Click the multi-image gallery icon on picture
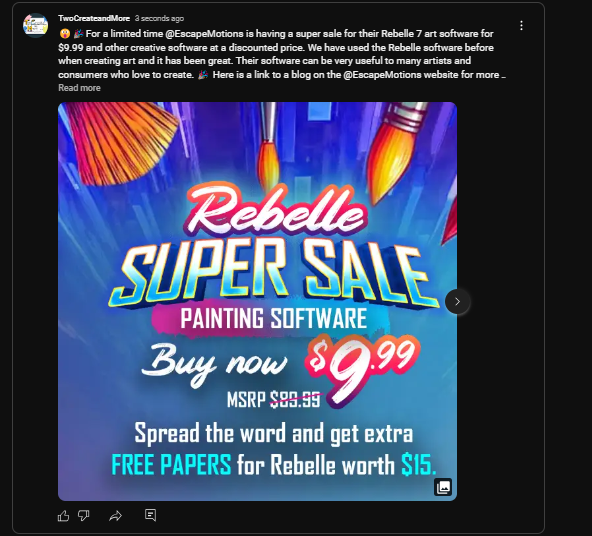 coord(443,487)
